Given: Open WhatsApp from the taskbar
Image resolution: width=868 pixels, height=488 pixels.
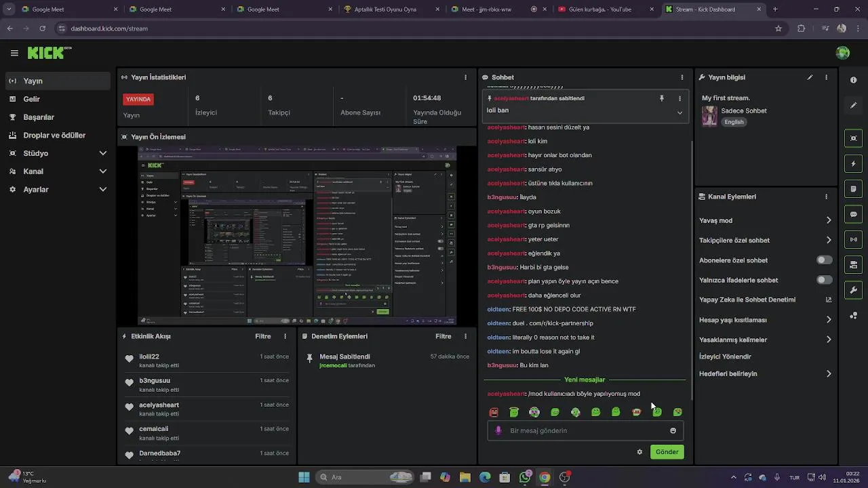Looking at the screenshot, I should click(x=525, y=477).
